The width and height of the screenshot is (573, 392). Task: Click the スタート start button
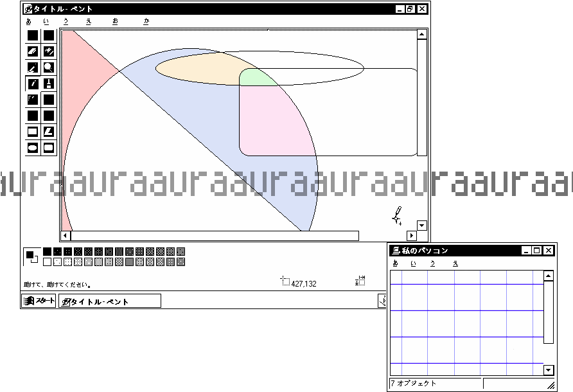coord(39,301)
